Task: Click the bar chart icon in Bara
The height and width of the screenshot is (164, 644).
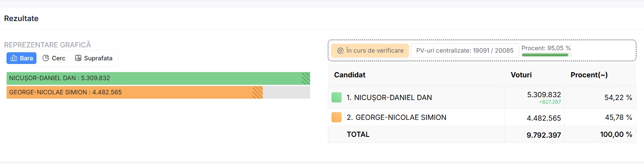Action: pyautogui.click(x=13, y=58)
